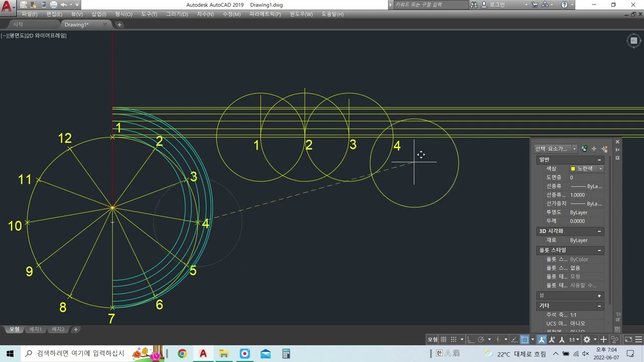Switch to the 모형 layout tab

15,329
